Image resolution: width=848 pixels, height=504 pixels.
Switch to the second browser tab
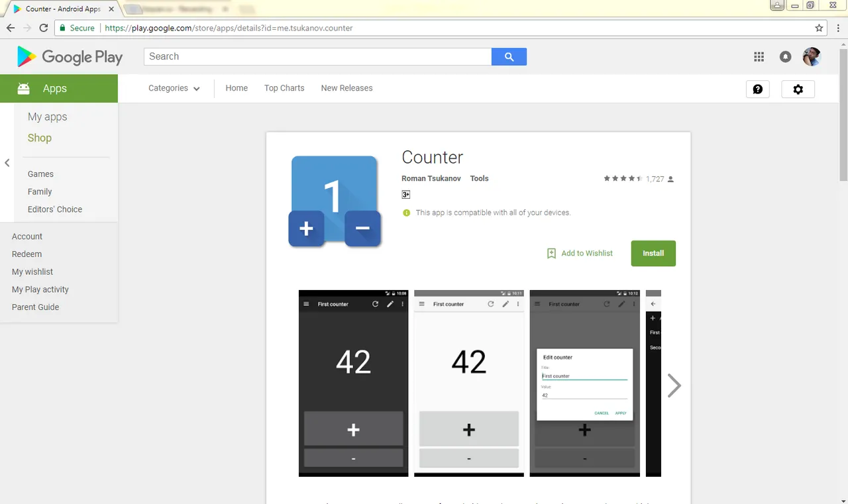(x=179, y=9)
